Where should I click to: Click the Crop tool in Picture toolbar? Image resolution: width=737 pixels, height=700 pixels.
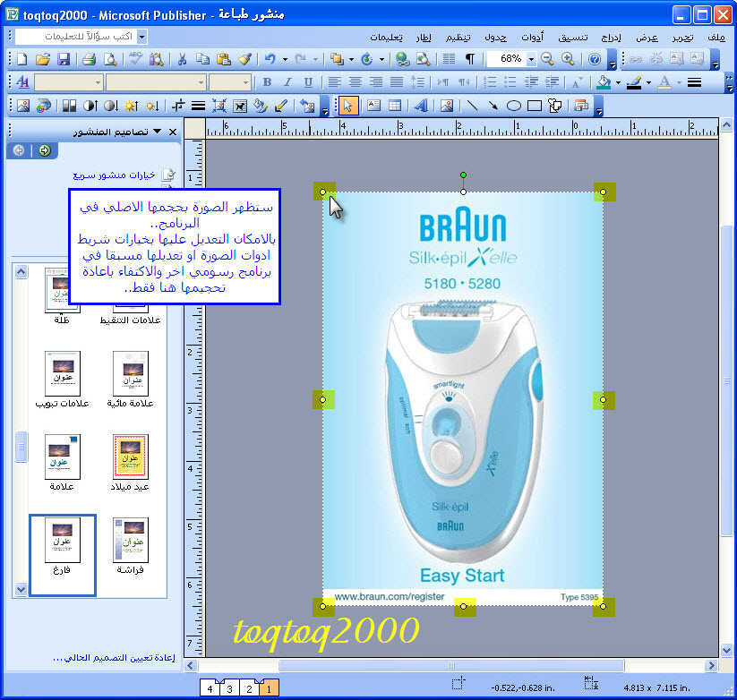pyautogui.click(x=177, y=106)
